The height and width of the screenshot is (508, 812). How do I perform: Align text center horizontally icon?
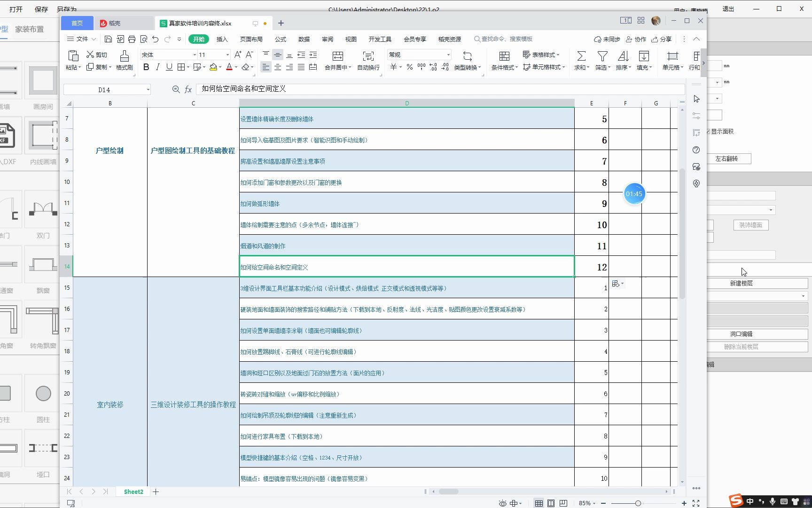[278, 67]
